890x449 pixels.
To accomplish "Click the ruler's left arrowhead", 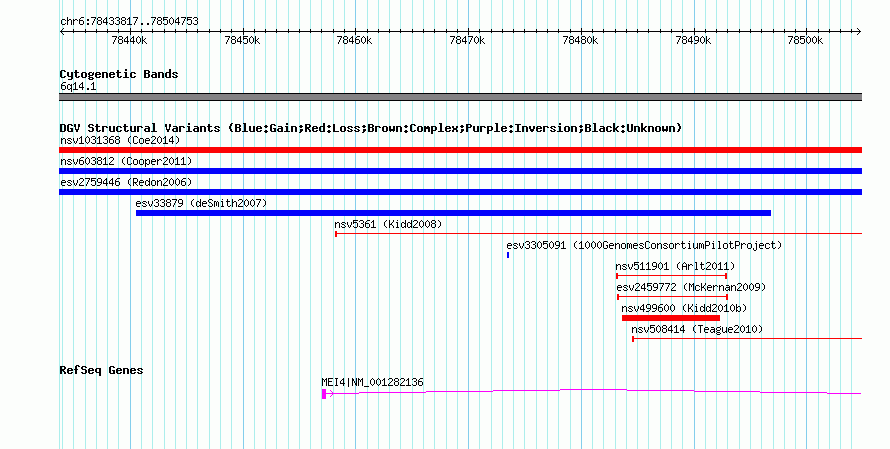I will pyautogui.click(x=62, y=32).
